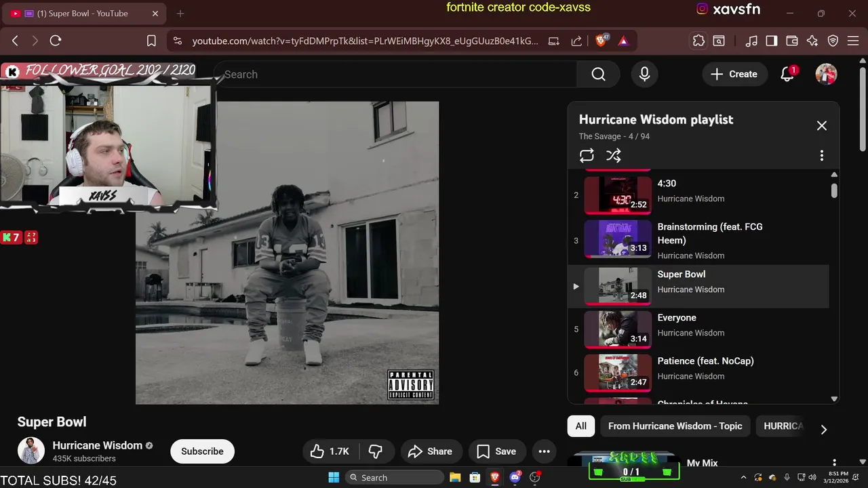Dislike the video
The image size is (868, 488).
pos(376,451)
